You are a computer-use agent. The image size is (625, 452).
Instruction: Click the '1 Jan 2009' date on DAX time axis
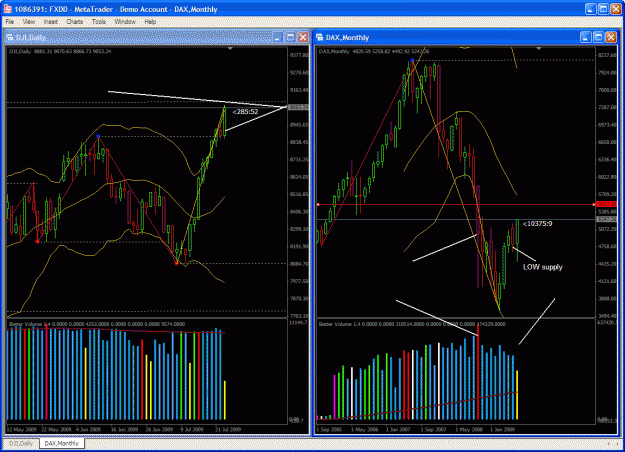(503, 429)
